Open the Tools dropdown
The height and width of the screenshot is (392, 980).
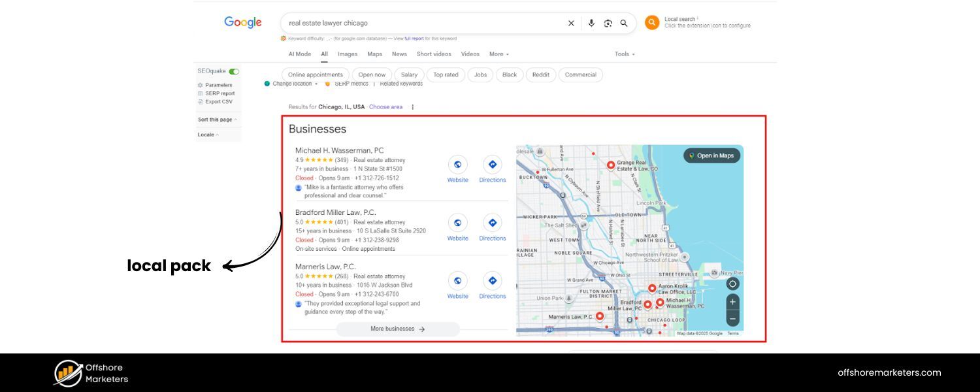624,54
